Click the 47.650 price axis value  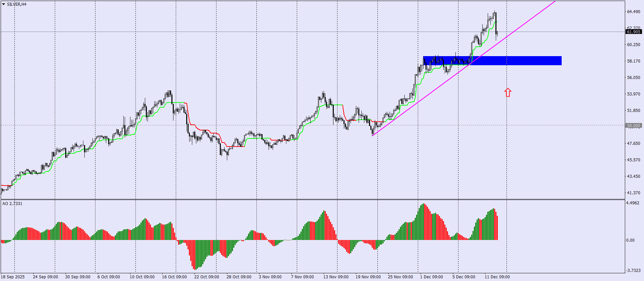pos(634,144)
